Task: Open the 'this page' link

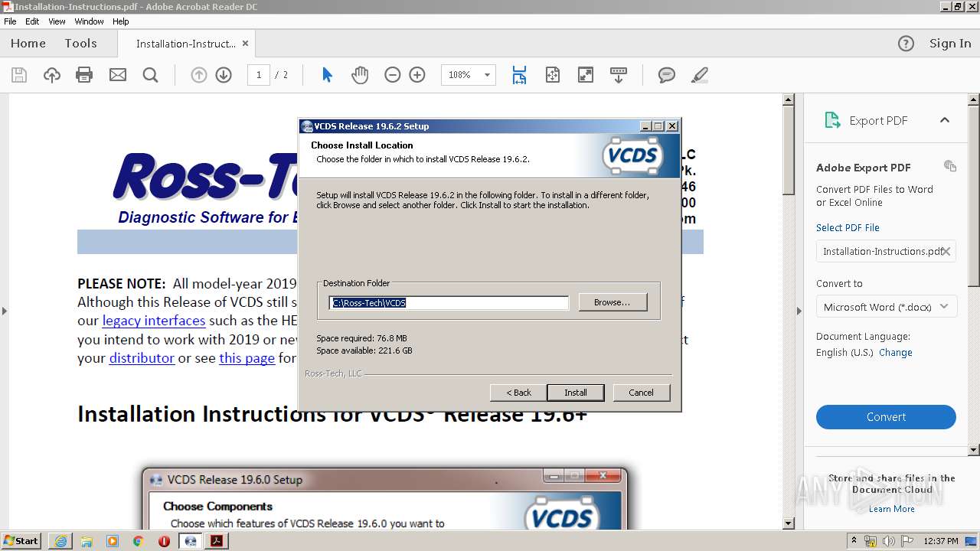Action: click(247, 358)
